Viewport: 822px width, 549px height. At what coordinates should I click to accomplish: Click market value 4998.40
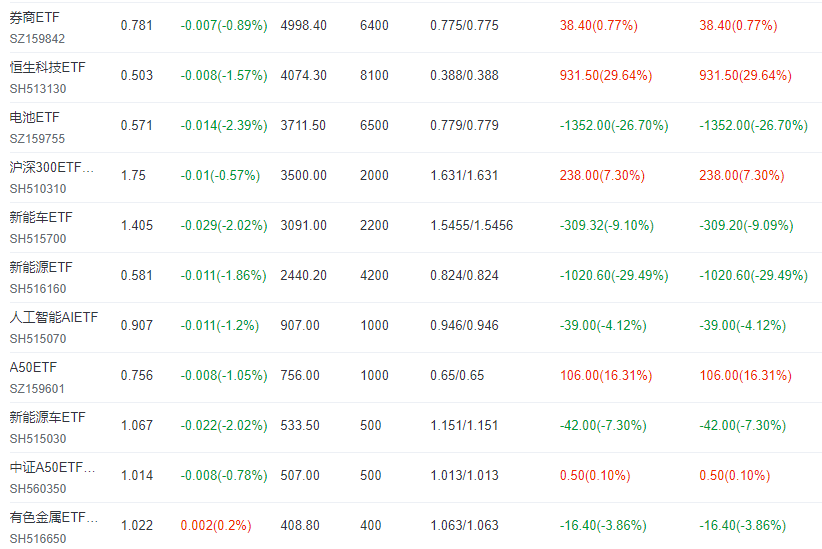coord(304,26)
